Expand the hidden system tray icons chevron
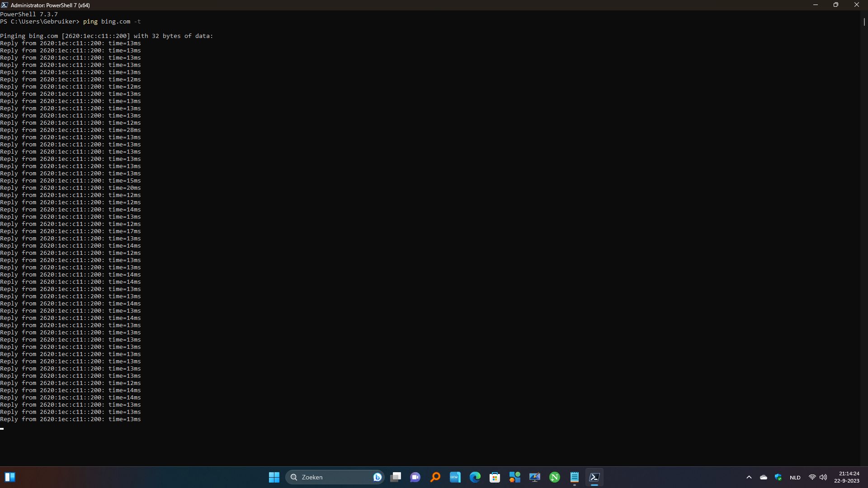 click(749, 477)
